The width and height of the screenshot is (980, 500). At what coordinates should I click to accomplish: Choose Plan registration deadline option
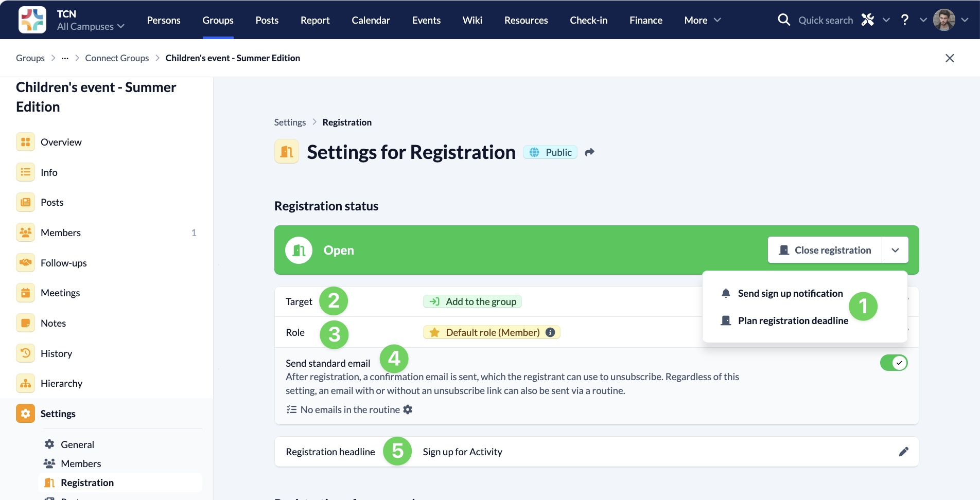793,320
